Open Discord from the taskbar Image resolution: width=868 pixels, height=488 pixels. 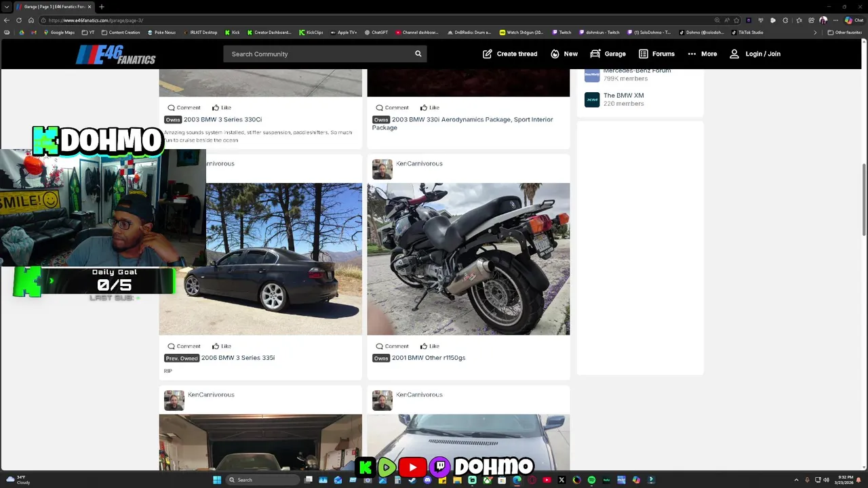pyautogui.click(x=427, y=480)
